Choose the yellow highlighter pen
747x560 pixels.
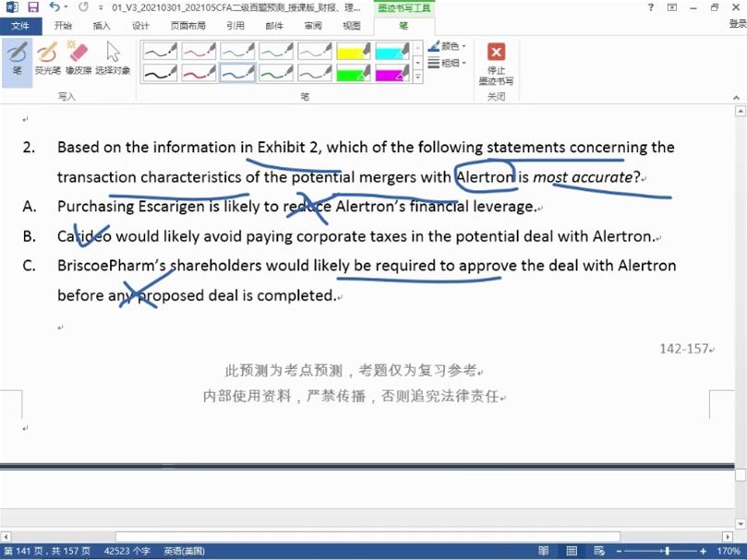point(353,51)
